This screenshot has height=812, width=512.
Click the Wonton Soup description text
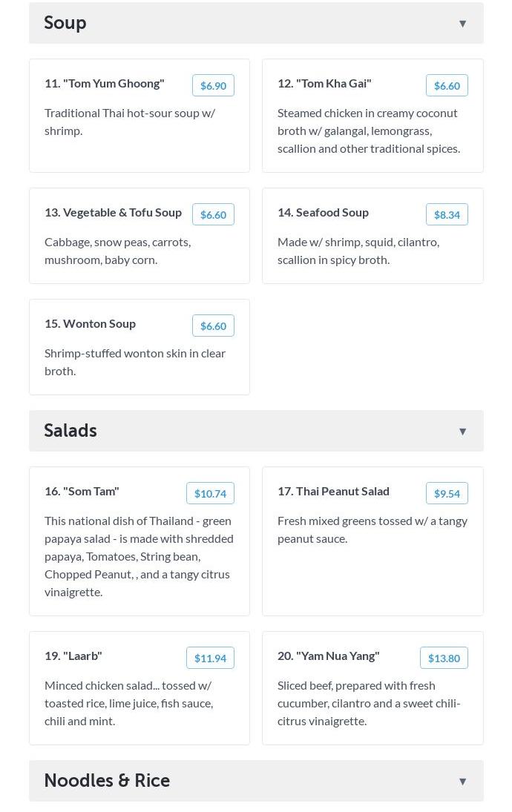coord(135,362)
